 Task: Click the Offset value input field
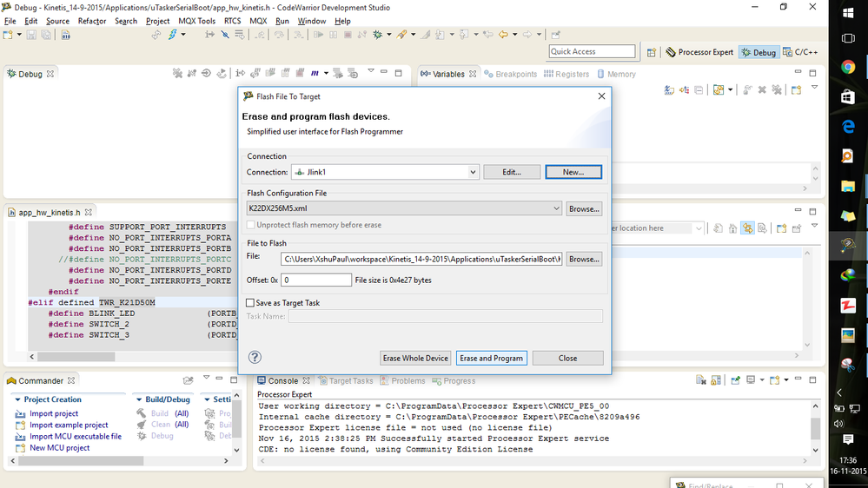316,280
